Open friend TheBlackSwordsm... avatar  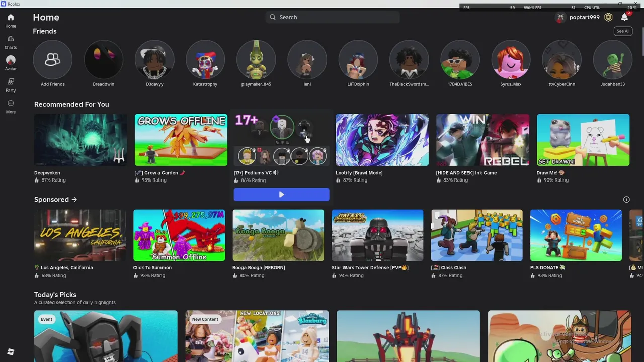[x=409, y=60]
